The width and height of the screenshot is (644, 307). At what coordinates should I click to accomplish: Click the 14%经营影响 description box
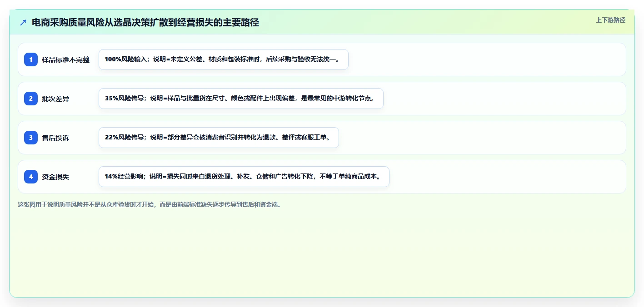pyautogui.click(x=244, y=177)
